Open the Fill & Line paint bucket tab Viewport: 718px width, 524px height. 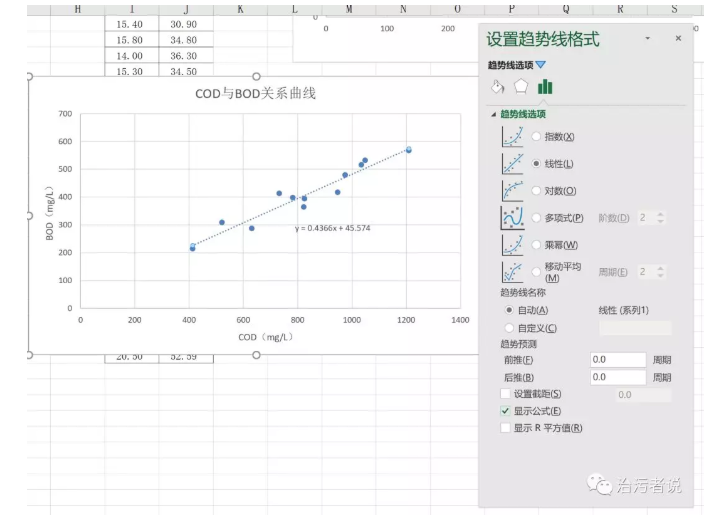497,87
